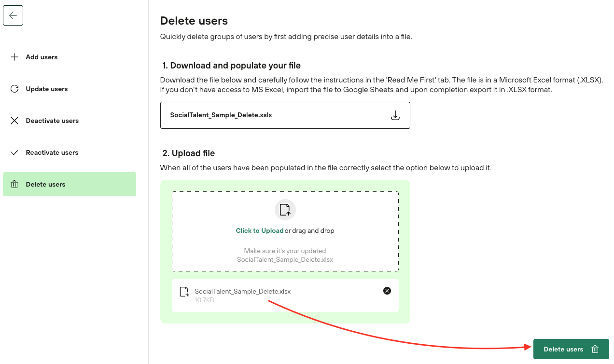
Task: Click the trash icon on the green button
Action: (x=595, y=349)
